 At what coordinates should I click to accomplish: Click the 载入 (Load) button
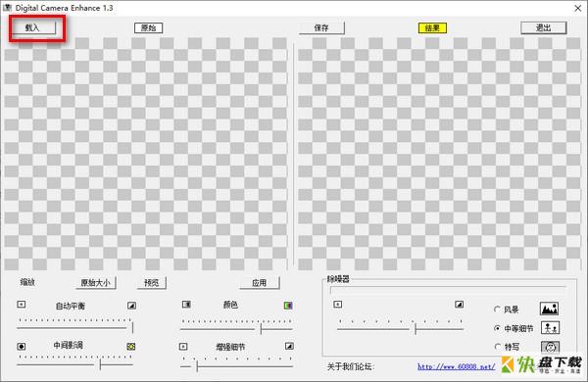coord(33,27)
